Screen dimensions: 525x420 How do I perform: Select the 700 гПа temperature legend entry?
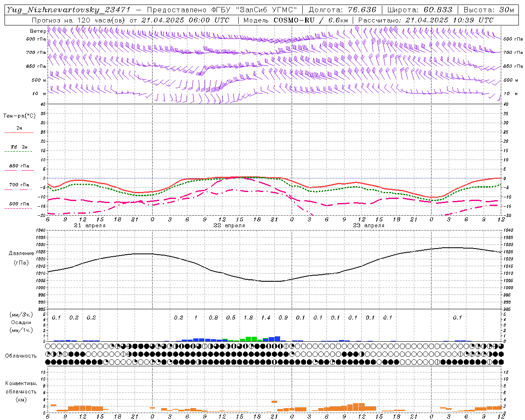tap(19, 185)
